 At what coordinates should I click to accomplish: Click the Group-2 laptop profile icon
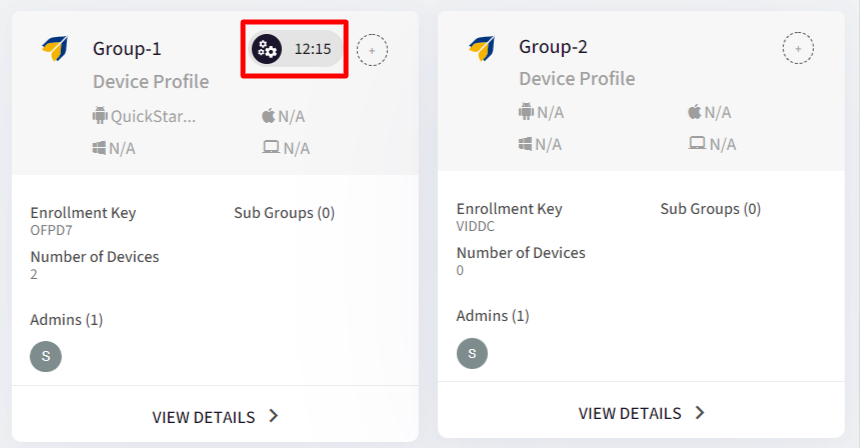pos(696,144)
